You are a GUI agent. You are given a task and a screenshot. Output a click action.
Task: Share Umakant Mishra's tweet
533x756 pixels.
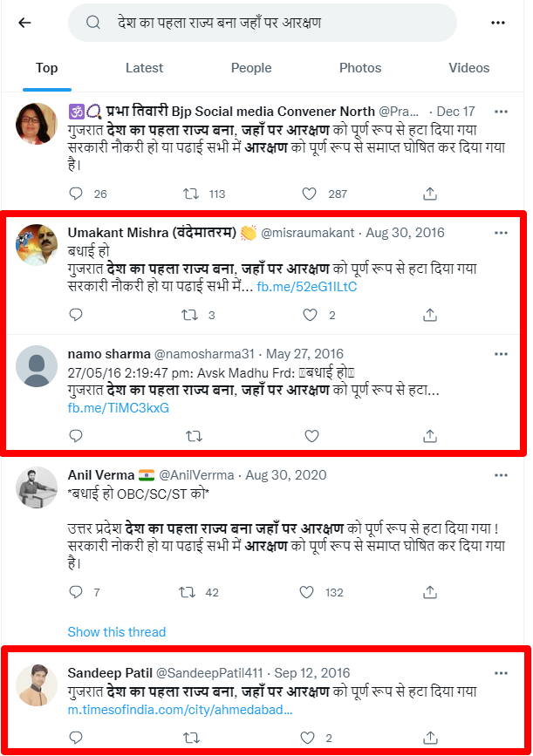(x=429, y=315)
